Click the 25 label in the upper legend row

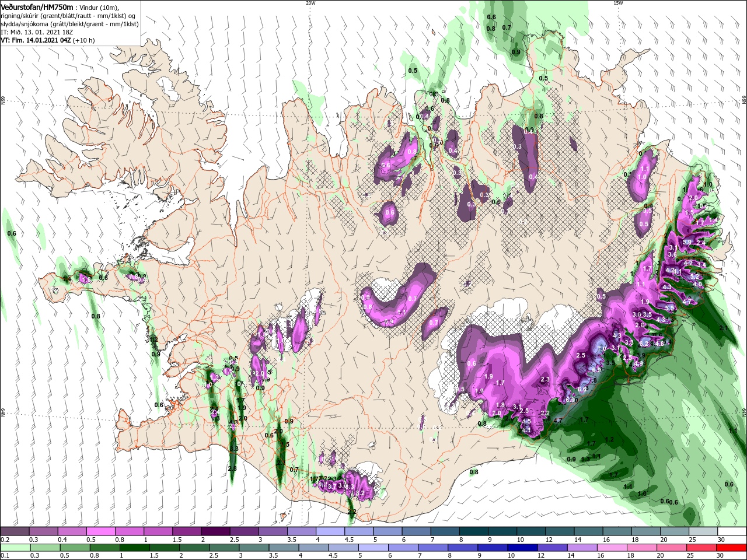coord(693,540)
